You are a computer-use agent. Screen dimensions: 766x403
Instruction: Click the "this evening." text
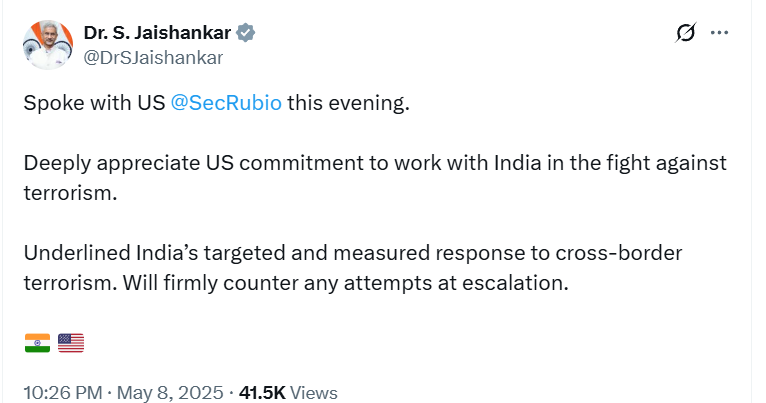[x=348, y=105]
